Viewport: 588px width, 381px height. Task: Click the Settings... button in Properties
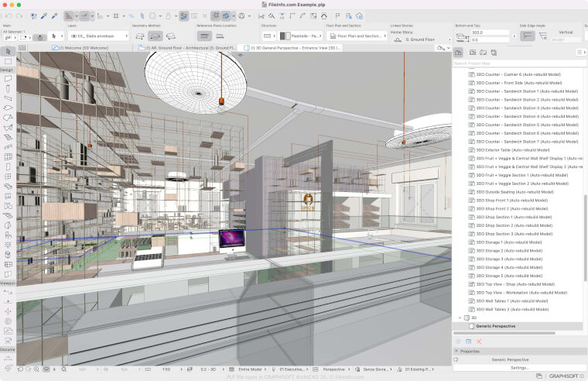tap(519, 367)
